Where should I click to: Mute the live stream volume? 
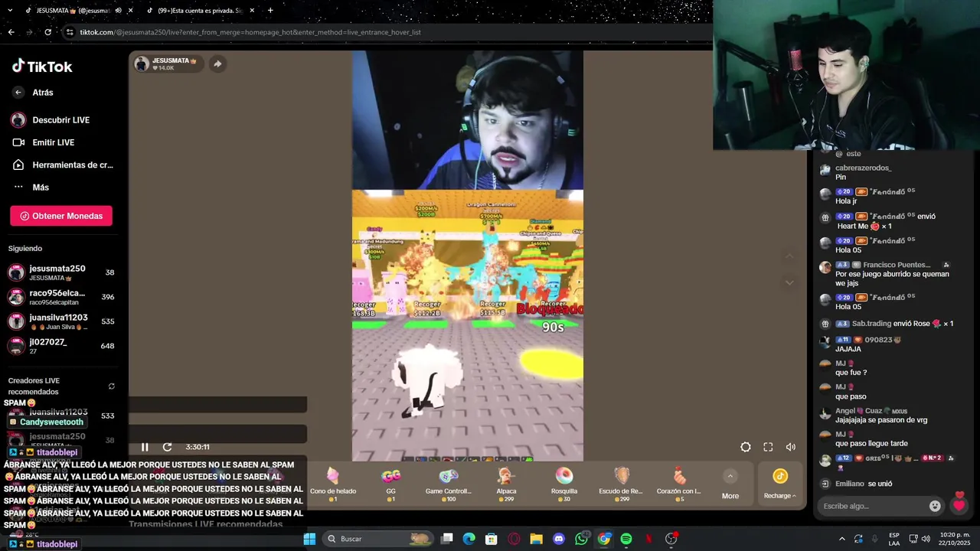pyautogui.click(x=791, y=447)
